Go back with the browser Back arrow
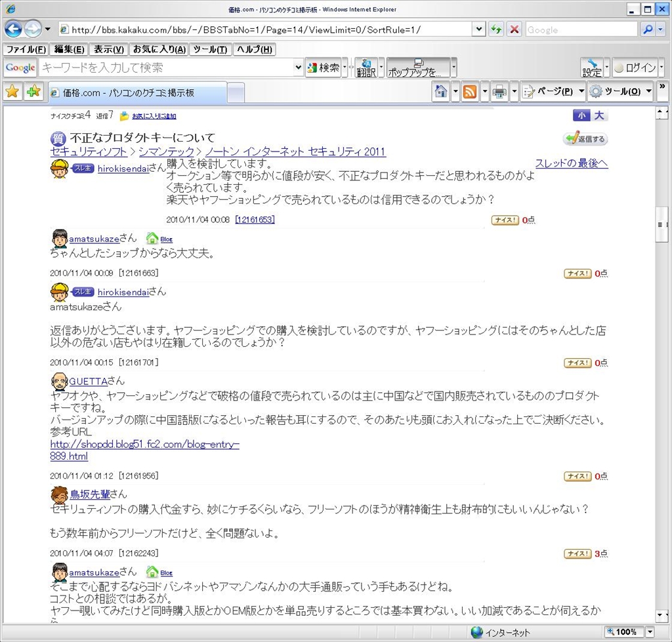 click(13, 29)
